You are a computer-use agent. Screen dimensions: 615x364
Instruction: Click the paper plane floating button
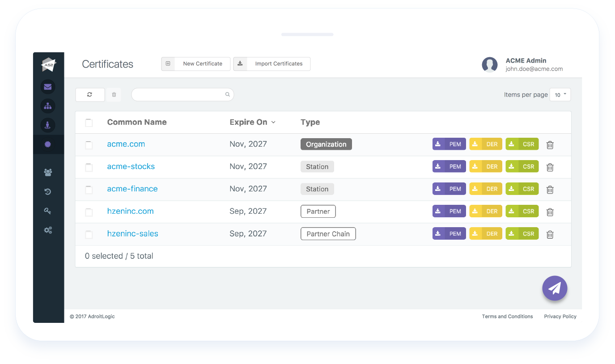click(x=555, y=288)
